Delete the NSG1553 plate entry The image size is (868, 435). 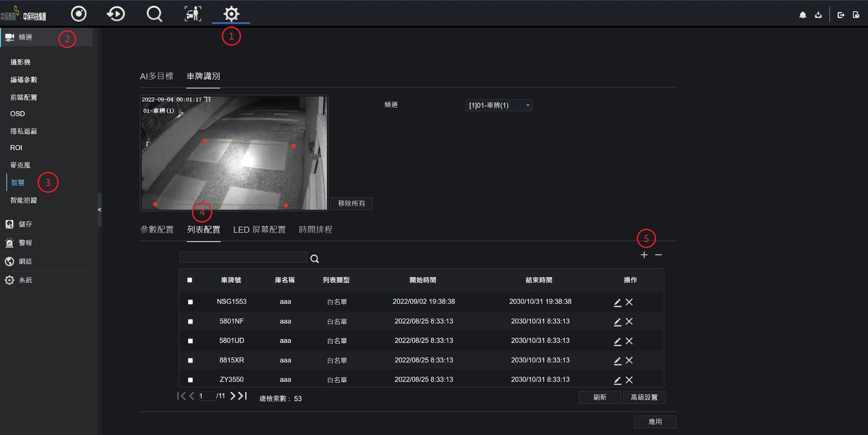coord(629,302)
